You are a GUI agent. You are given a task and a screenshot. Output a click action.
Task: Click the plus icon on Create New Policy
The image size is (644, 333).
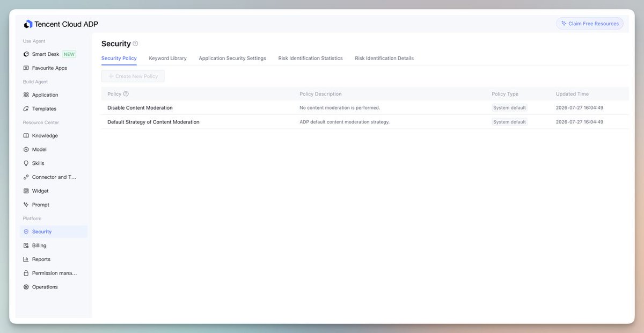111,76
